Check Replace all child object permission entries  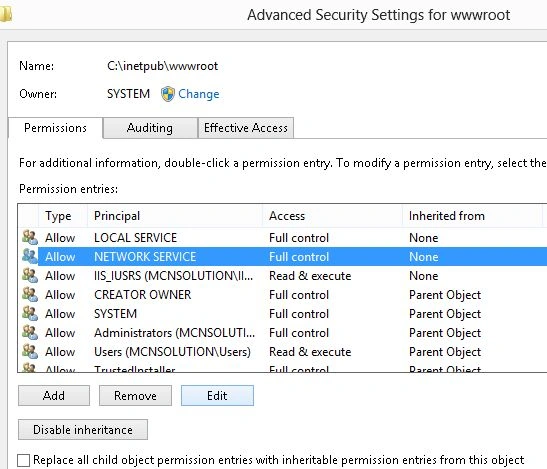23,460
